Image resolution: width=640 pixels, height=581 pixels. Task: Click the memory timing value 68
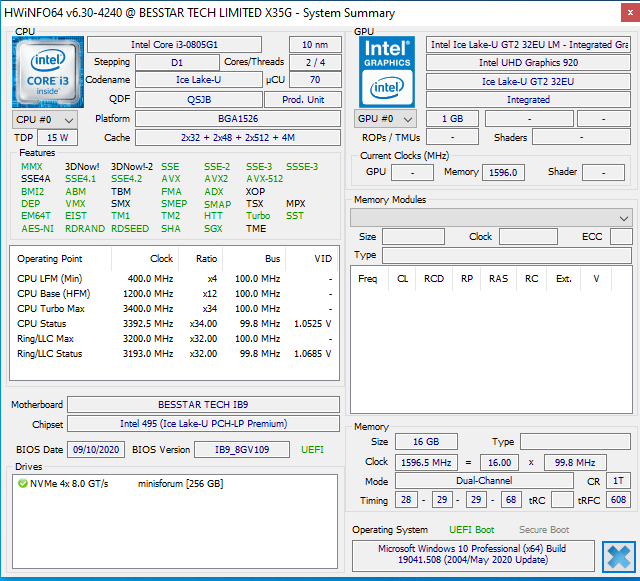511,500
